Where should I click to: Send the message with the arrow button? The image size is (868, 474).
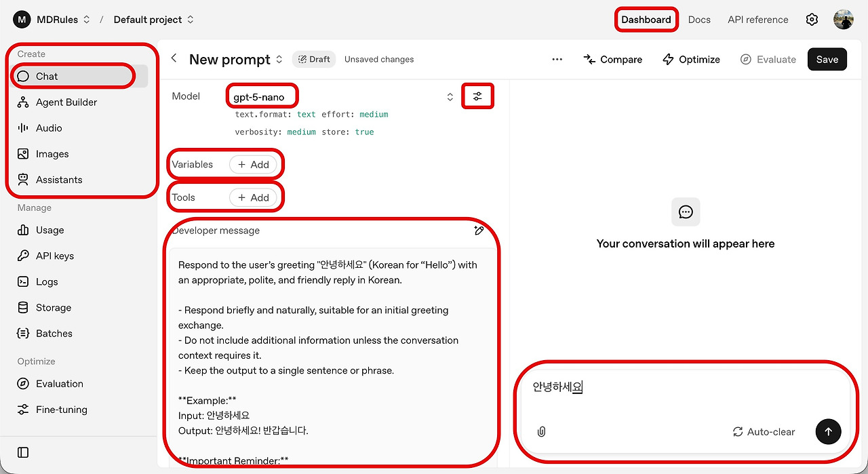828,431
